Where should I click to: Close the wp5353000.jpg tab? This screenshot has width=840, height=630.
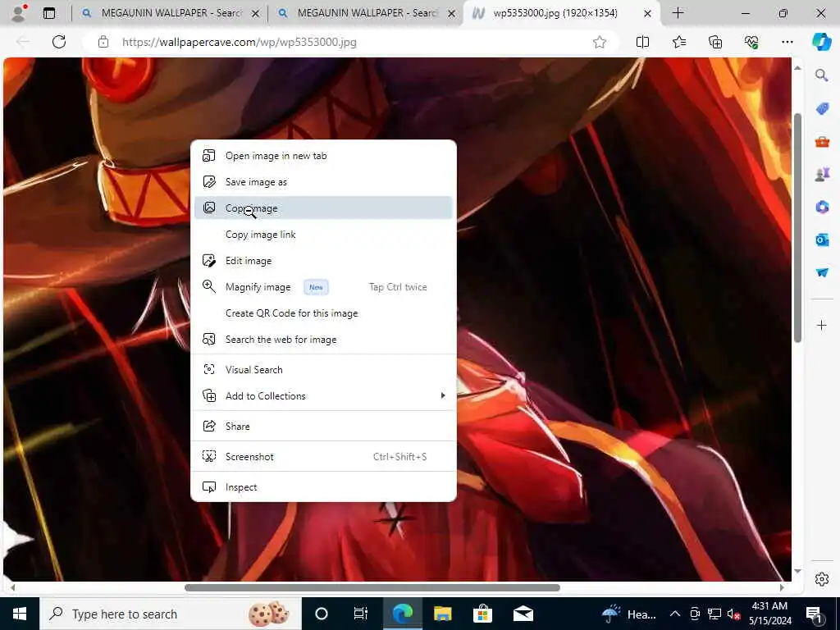[648, 13]
